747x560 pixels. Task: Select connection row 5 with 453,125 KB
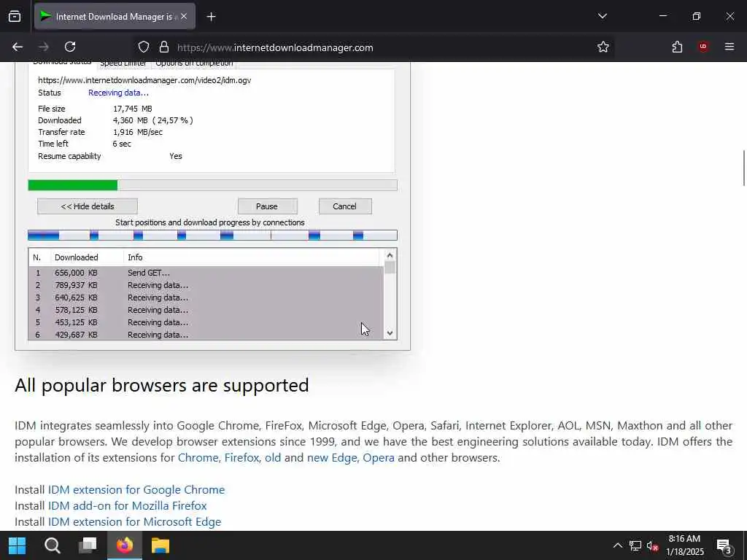click(x=206, y=322)
